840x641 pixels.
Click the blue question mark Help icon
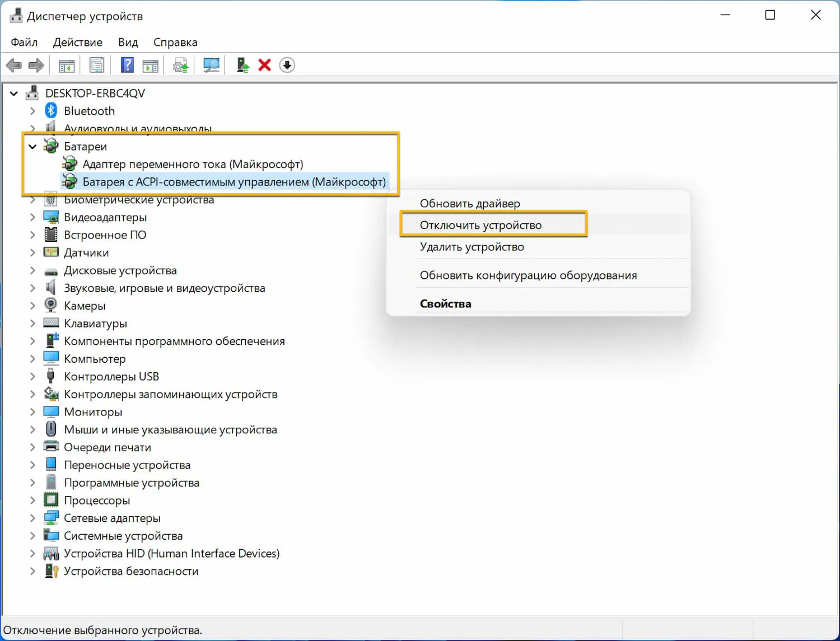pyautogui.click(x=127, y=65)
